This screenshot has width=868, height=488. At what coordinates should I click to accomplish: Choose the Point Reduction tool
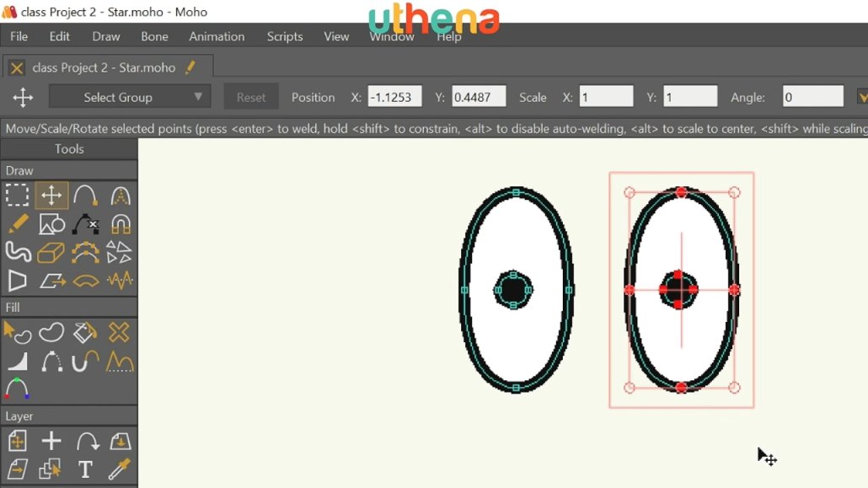[x=85, y=252]
